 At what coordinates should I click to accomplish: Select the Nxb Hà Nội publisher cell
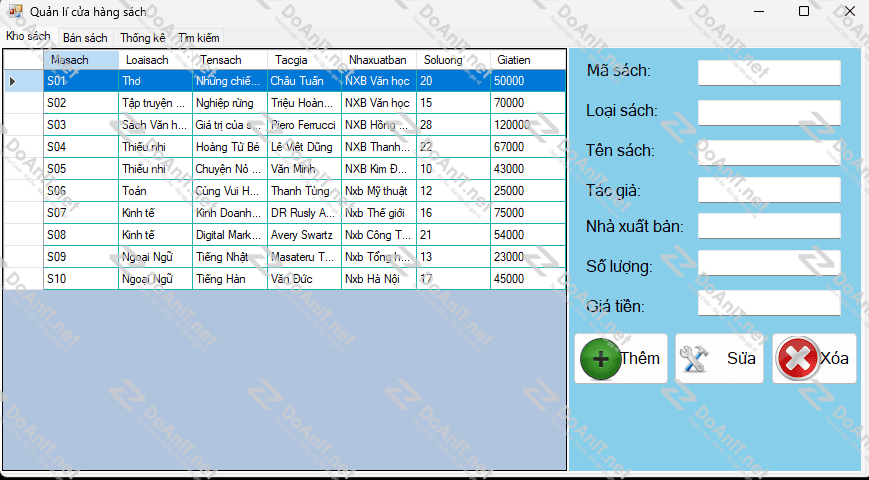(378, 279)
